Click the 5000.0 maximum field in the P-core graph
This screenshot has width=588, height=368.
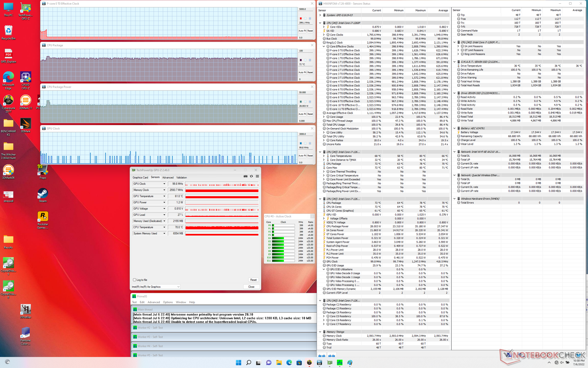tap(305, 9)
